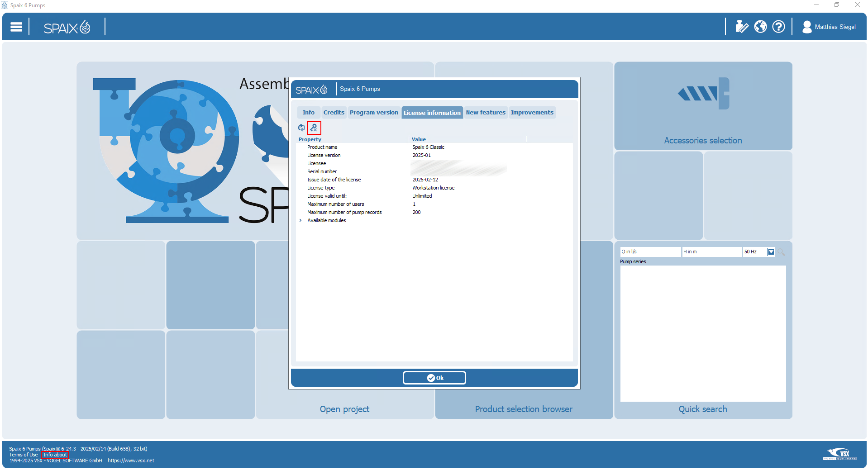
Task: Click the Info about link in footer
Action: (55, 455)
